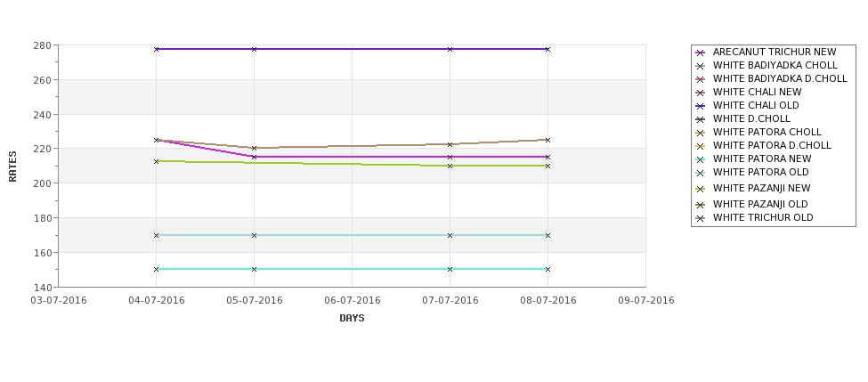Viewport: 868px width, 382px height.
Task: Click the DAYS axis title
Action: [x=352, y=318]
